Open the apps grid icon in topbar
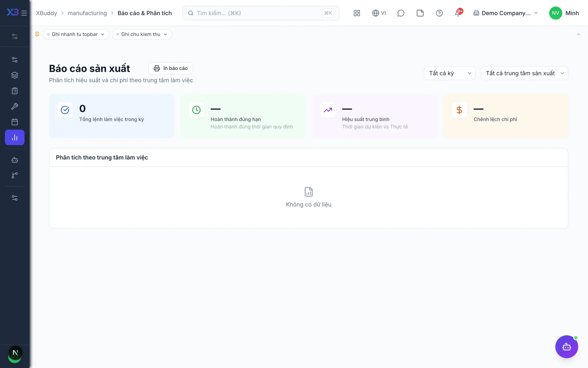 [x=357, y=13]
